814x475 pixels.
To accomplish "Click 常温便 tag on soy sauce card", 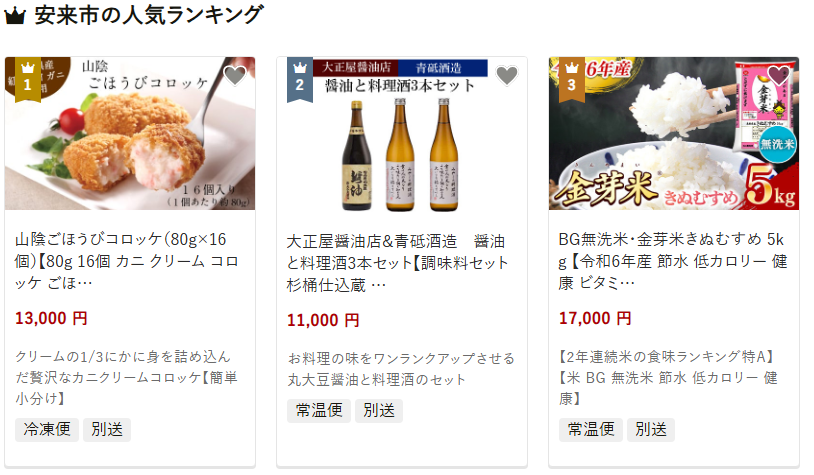I will tap(319, 411).
